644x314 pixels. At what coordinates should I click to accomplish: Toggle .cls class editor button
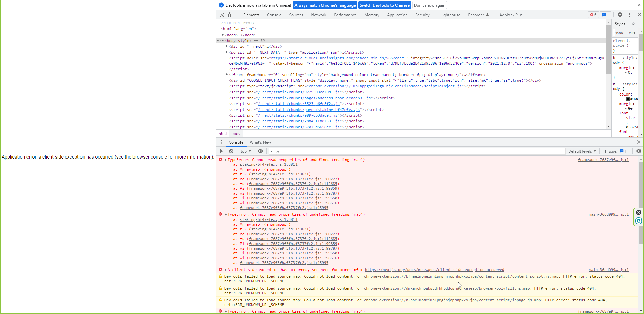coord(631,33)
